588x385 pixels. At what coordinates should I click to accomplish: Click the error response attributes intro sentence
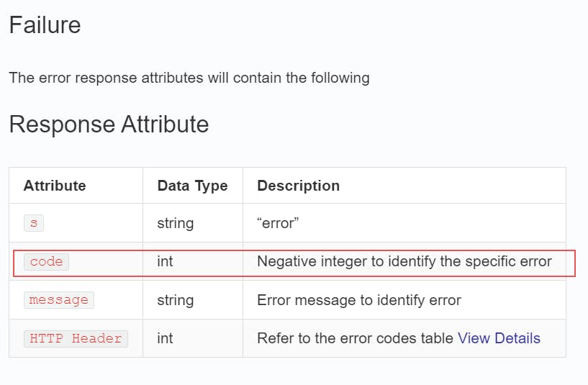[x=189, y=78]
